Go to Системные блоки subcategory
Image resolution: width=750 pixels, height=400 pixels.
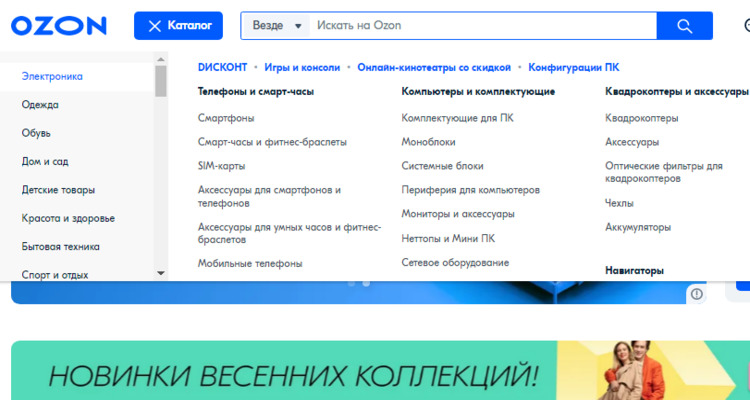(x=442, y=166)
